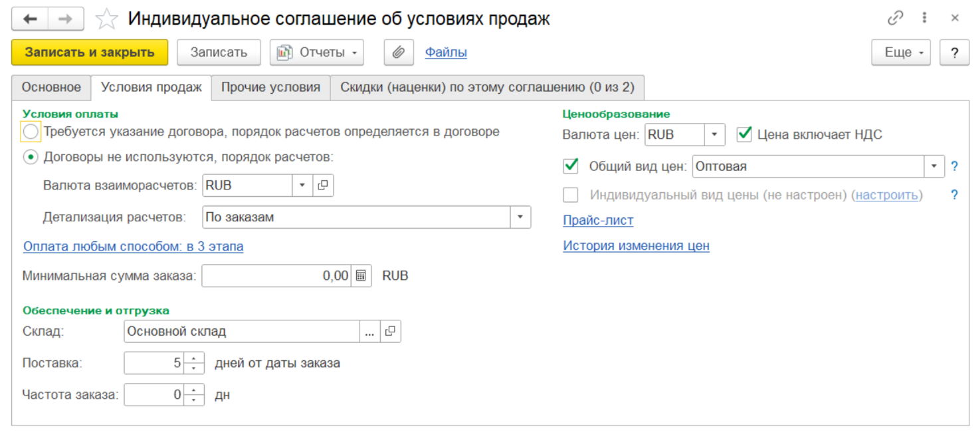The image size is (980, 436).
Task: Open the currency RUB item card icon
Action: tap(323, 185)
